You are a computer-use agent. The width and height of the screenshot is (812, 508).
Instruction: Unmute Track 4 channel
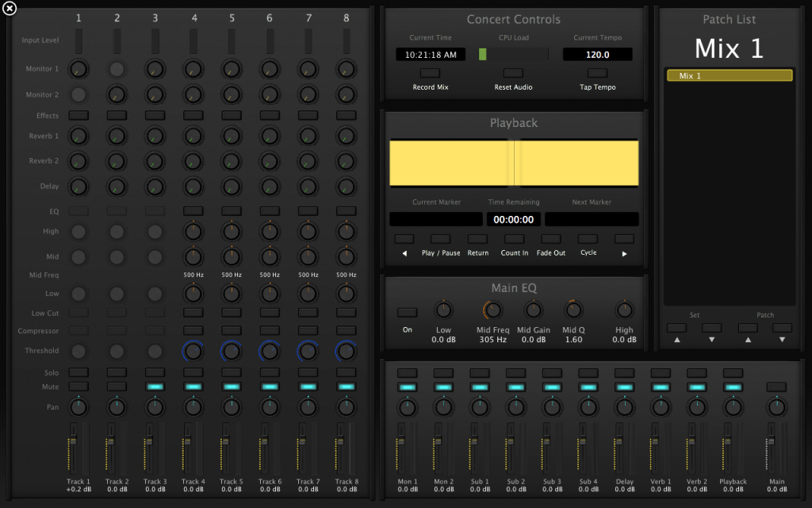pyautogui.click(x=193, y=387)
